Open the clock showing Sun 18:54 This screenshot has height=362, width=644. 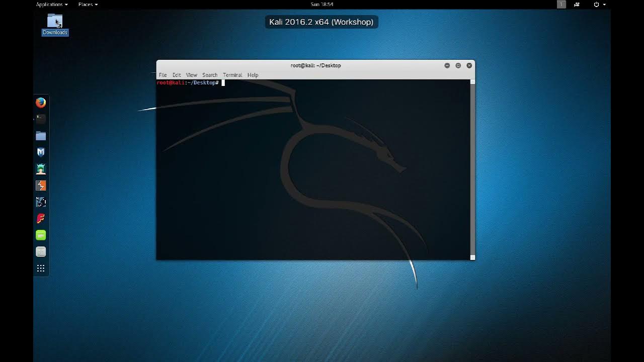coord(322,5)
